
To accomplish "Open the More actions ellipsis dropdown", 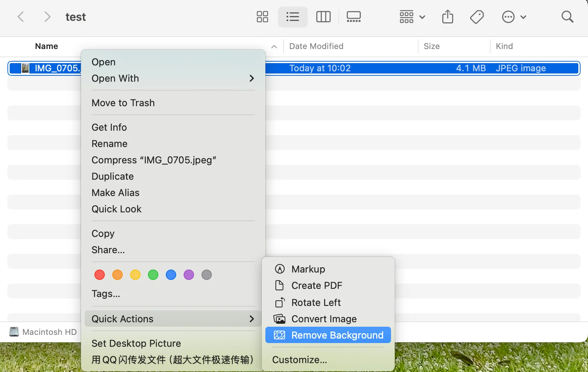I will pyautogui.click(x=514, y=17).
